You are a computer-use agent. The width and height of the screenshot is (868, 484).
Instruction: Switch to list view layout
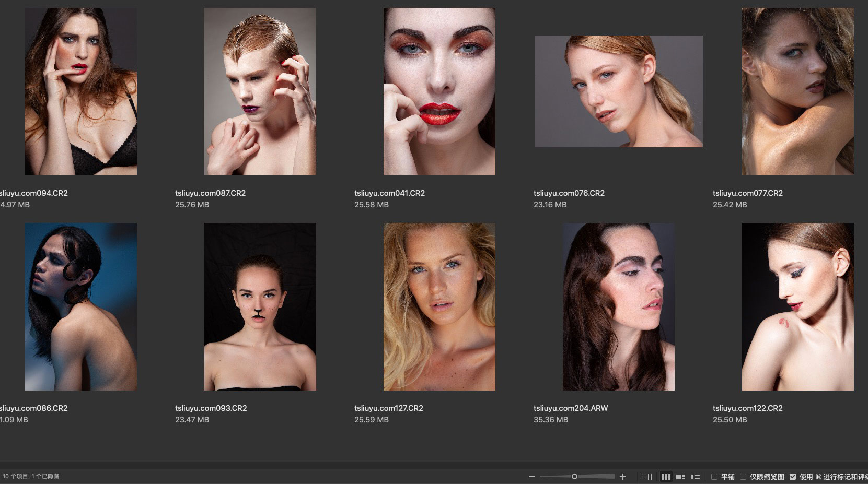pos(696,477)
